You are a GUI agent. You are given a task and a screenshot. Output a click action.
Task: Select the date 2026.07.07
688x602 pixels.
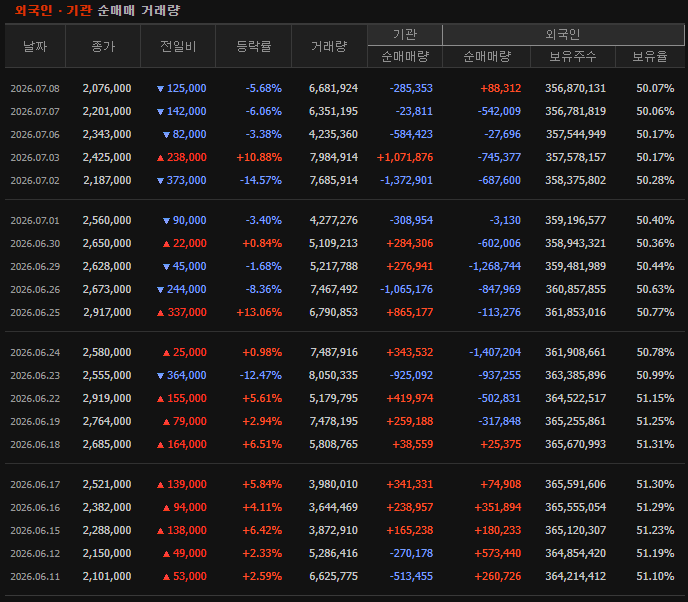(x=35, y=111)
